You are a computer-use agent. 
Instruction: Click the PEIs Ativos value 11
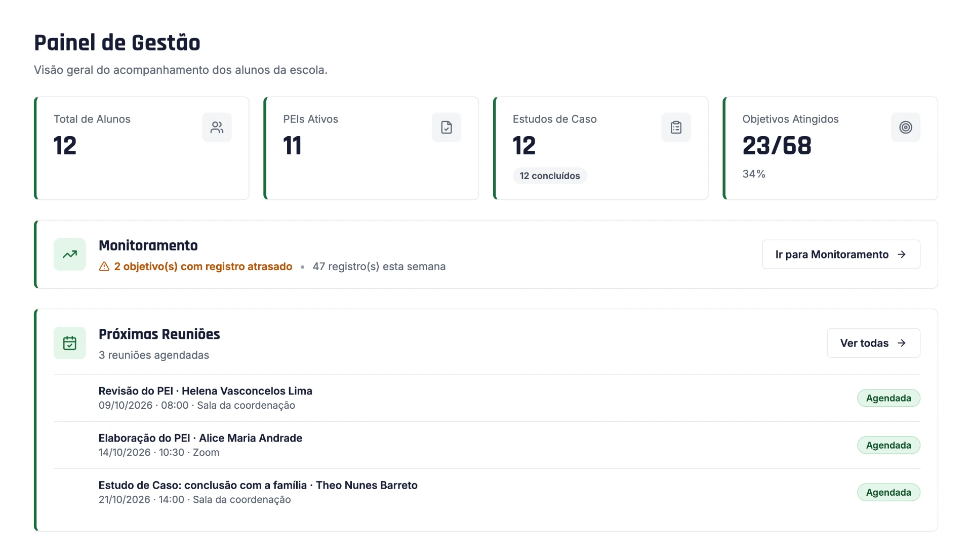click(x=292, y=146)
